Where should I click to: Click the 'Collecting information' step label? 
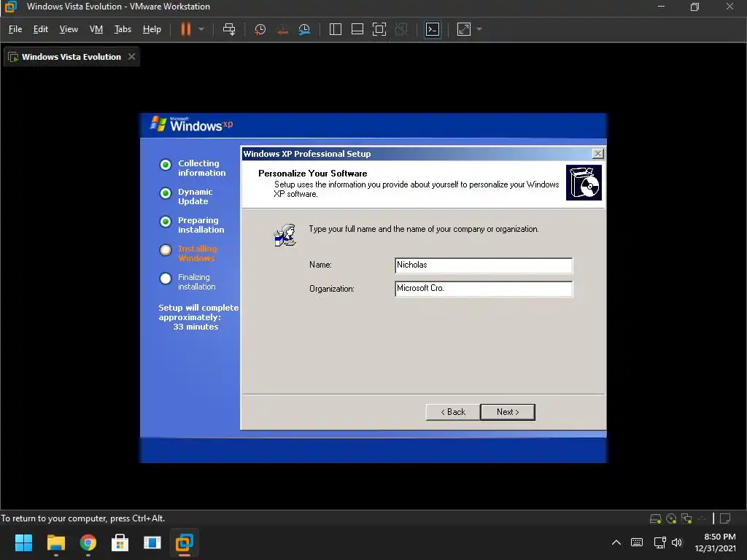[201, 168]
